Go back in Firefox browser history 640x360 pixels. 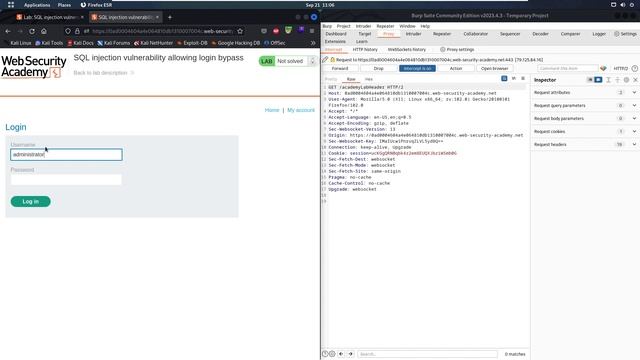tap(8, 31)
